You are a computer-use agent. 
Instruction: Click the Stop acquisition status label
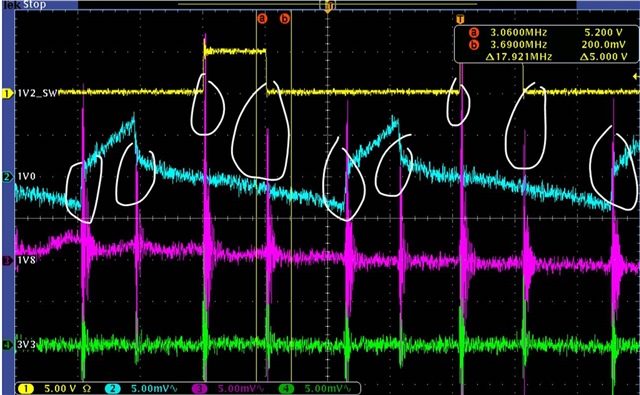tap(35, 5)
